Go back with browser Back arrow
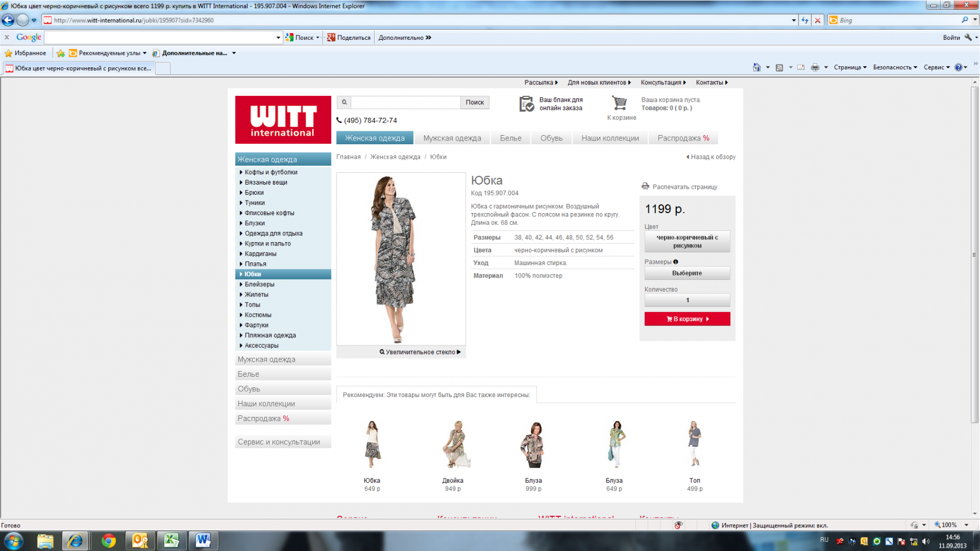Screen dimensions: 980x551 tap(8, 20)
